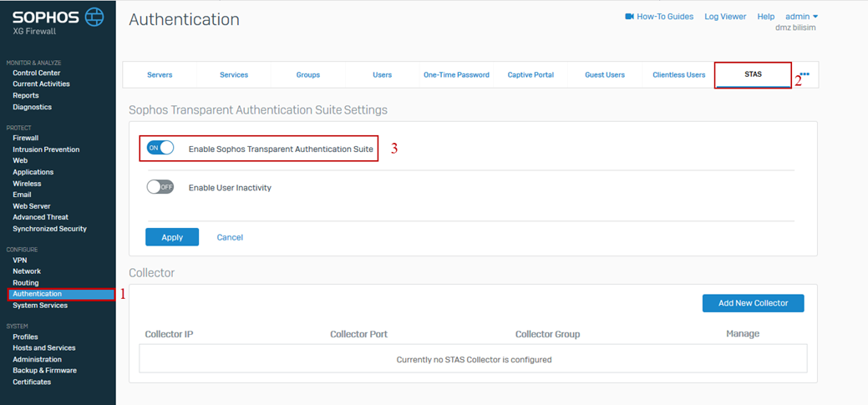
Task: Open the Clientless Users tab
Action: [x=678, y=74]
